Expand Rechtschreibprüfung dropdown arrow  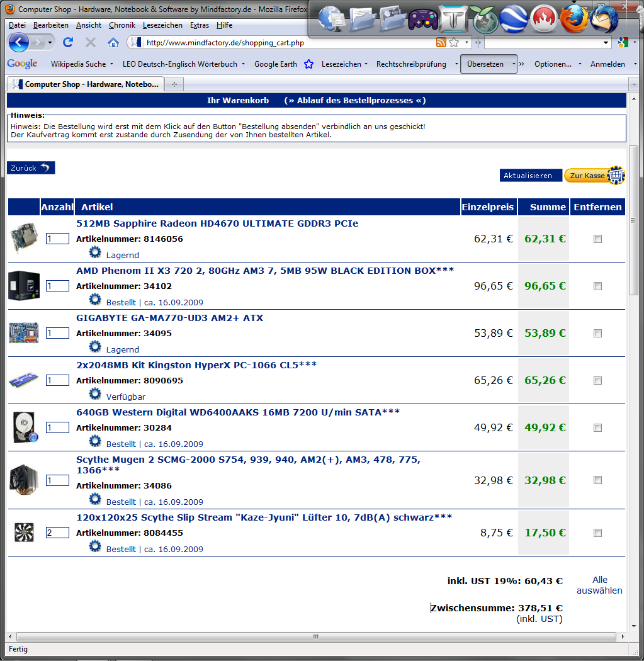coord(456,64)
